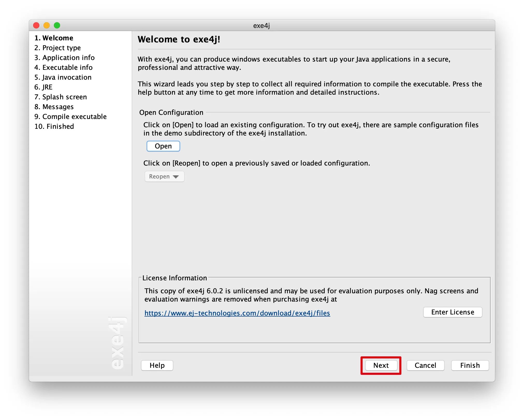Go to step 6. JRE
Screen dimensions: 524x420
pos(43,87)
